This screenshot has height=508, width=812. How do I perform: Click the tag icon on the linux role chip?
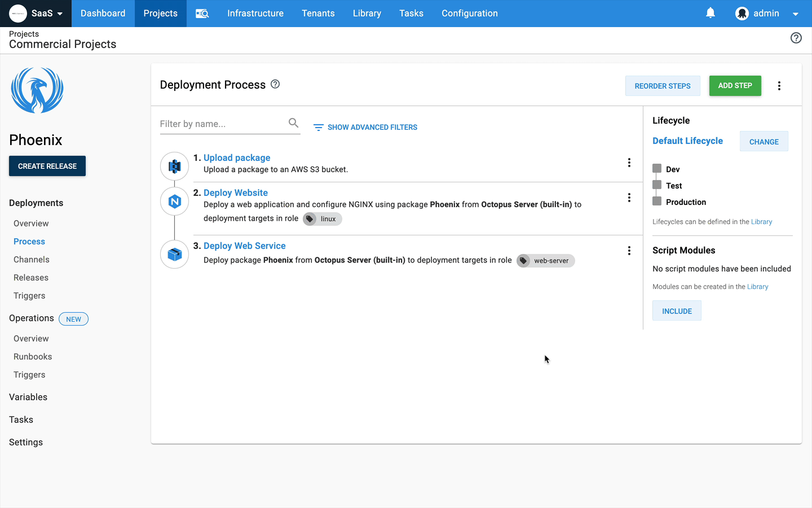[310, 219]
